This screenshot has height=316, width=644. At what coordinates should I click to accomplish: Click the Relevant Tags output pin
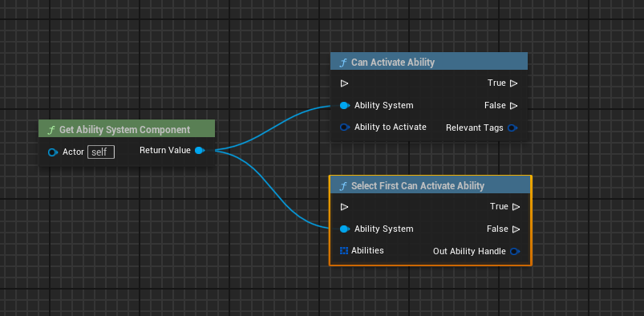pos(512,128)
